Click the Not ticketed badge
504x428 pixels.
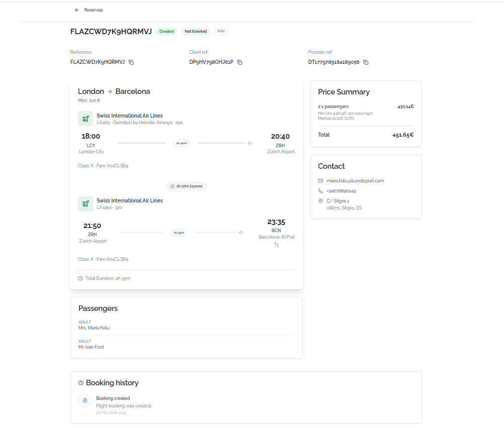195,31
